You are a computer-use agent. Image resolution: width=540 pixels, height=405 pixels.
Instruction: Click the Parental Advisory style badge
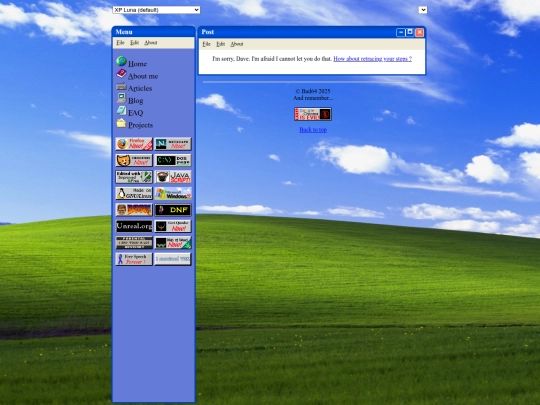point(134,243)
